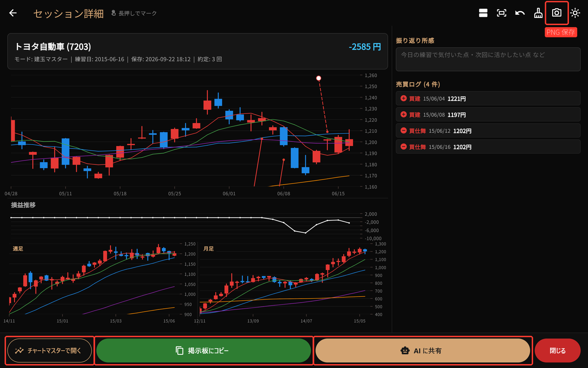Switch the panel layout with the stacked-rows icon
This screenshot has width=588, height=368.
point(483,13)
